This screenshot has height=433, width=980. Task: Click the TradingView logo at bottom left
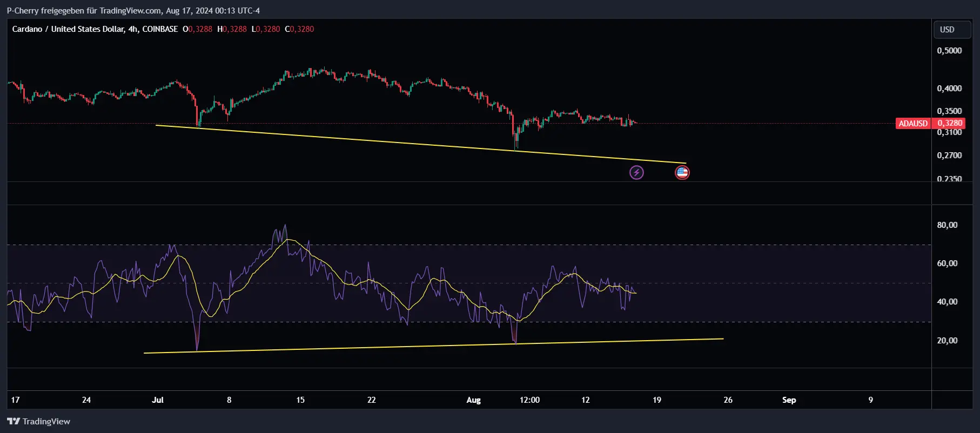pyautogui.click(x=38, y=421)
